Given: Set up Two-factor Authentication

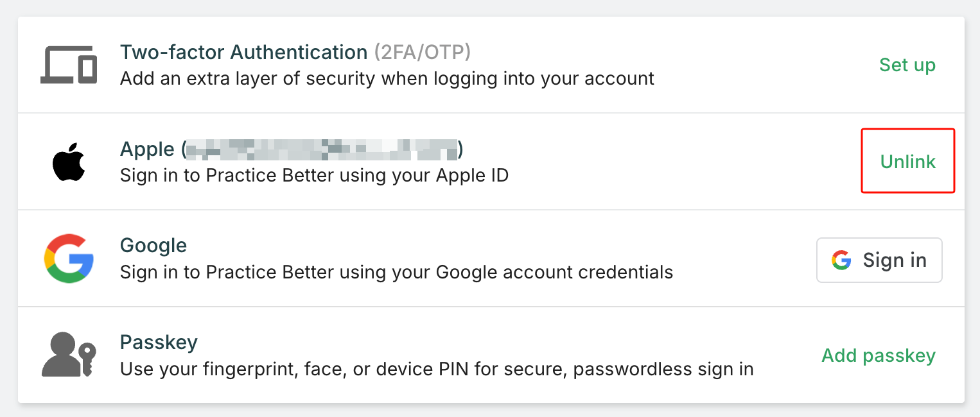Looking at the screenshot, I should (x=907, y=65).
